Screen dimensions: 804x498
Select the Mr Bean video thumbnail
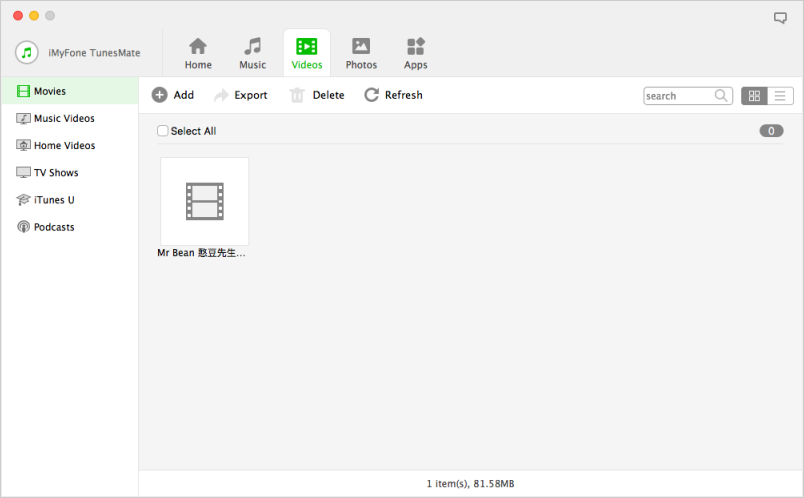(205, 201)
